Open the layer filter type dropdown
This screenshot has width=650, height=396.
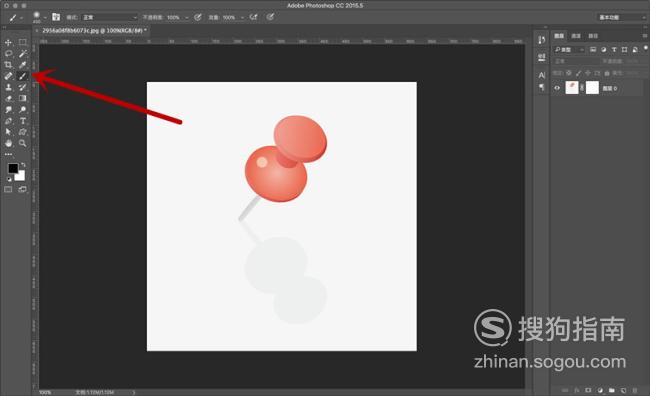(x=569, y=50)
